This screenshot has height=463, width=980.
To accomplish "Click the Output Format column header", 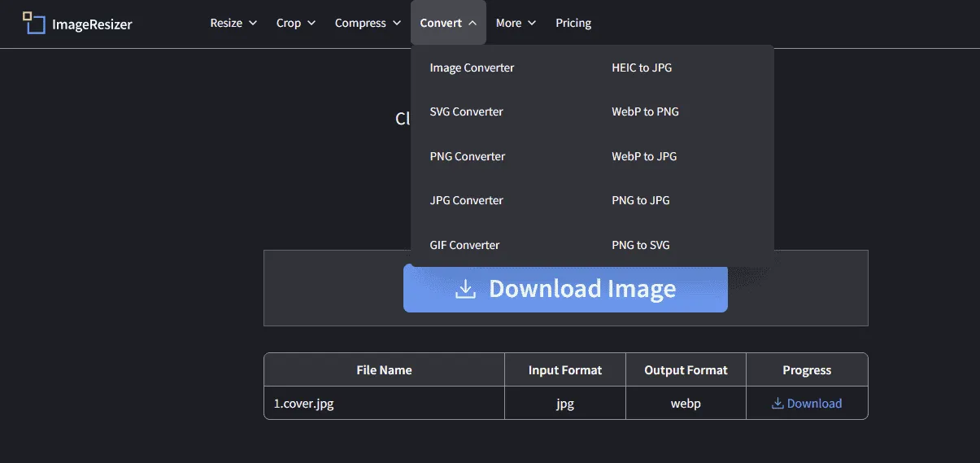I will [686, 369].
